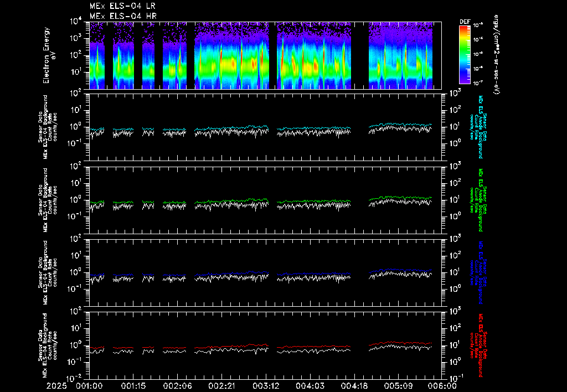Click the '002:06' time axis label
Viewport: 567px width, 392px height.
178,386
